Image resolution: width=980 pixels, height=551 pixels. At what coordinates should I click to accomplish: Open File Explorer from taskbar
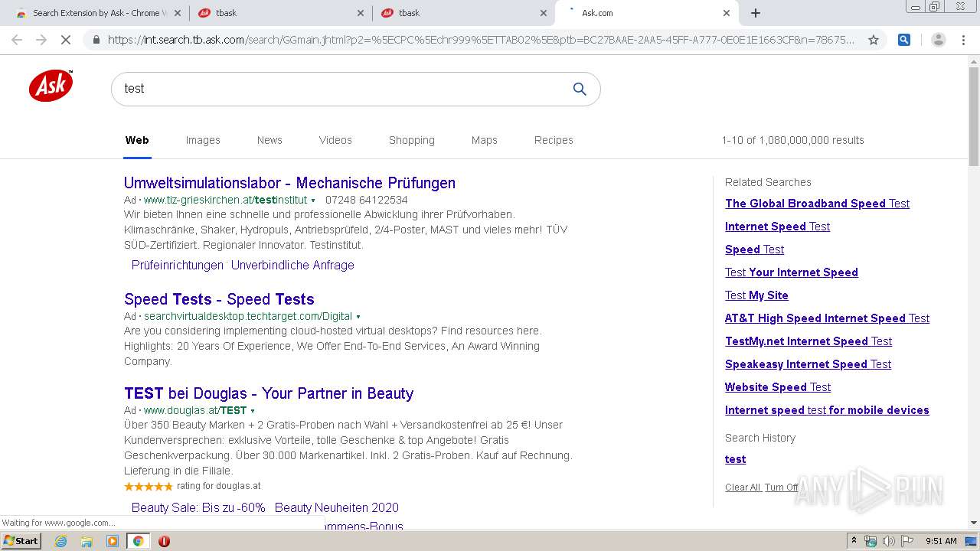pyautogui.click(x=87, y=541)
